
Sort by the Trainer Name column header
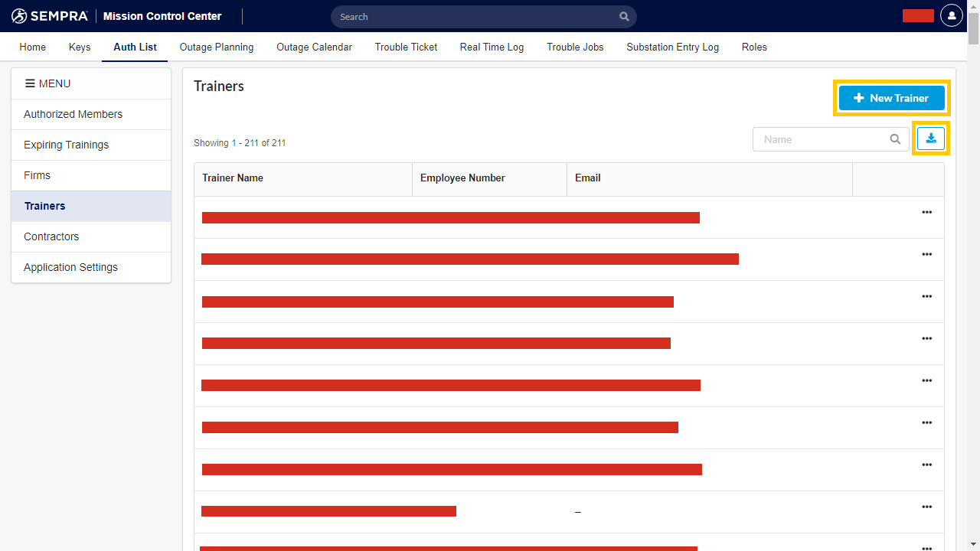(x=233, y=178)
